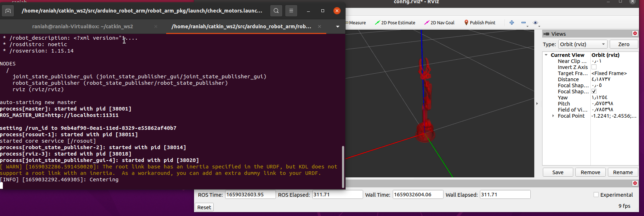This screenshot has width=644, height=216.
Task: Toggle the Experimental checkbox
Action: coord(596,195)
